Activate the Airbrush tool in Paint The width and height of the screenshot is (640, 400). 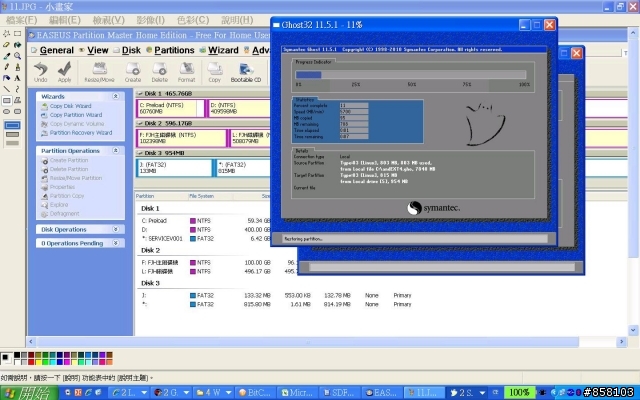[7, 78]
